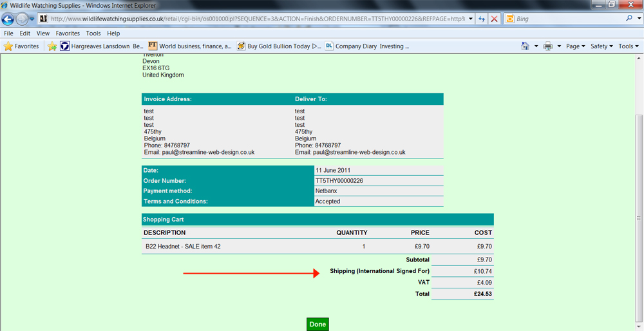Expand the Safety dropdown menu
The height and width of the screenshot is (331, 644).
coord(601,46)
